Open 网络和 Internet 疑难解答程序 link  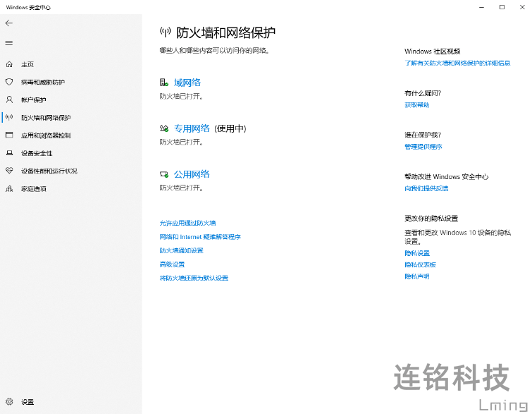tap(200, 237)
